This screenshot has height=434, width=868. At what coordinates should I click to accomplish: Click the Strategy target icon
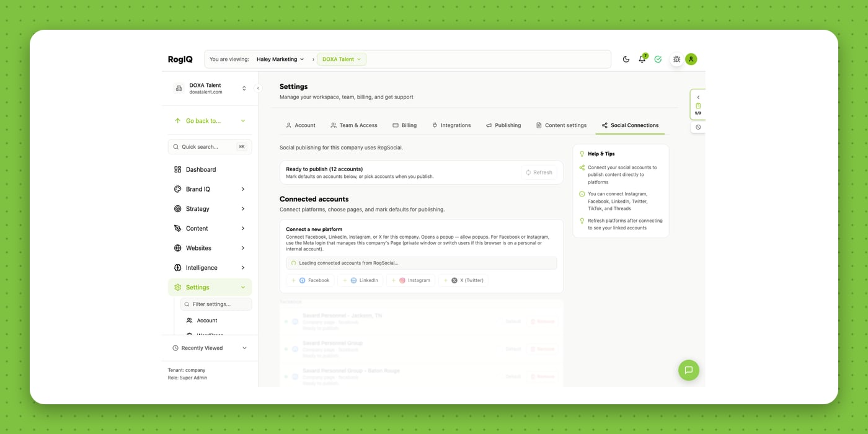point(178,209)
